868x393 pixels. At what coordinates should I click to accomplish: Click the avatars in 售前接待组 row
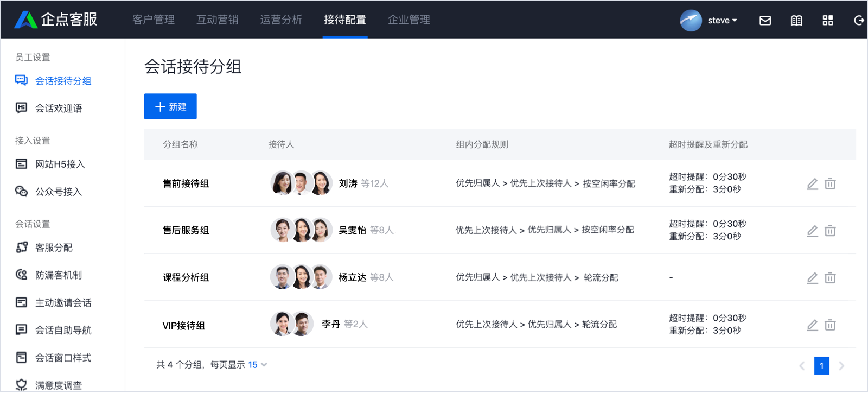click(302, 183)
